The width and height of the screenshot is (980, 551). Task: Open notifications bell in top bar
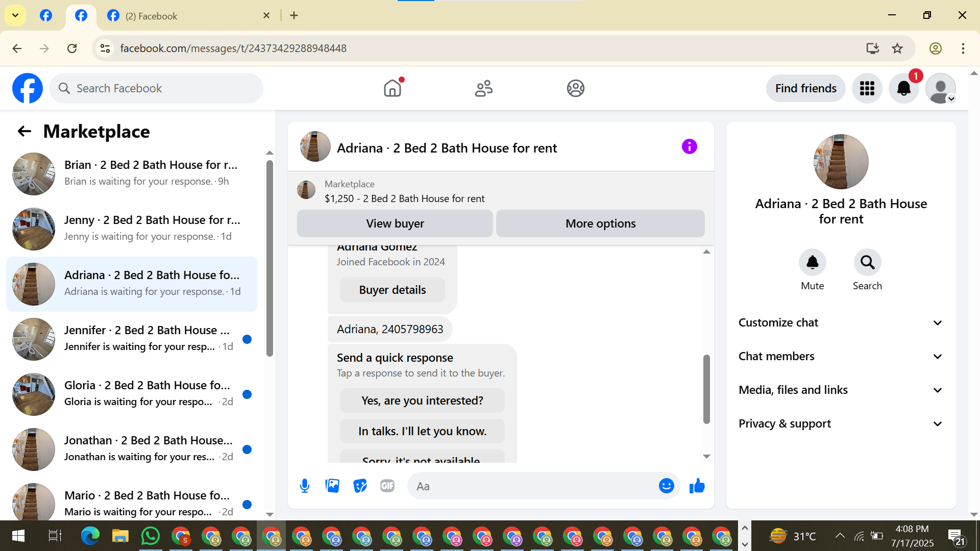tap(903, 88)
